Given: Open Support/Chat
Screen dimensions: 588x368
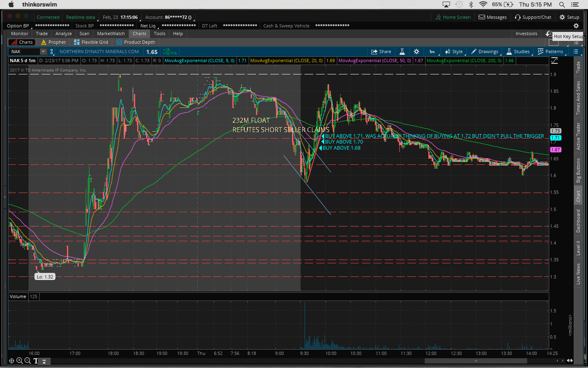Looking at the screenshot, I should click(x=533, y=17).
